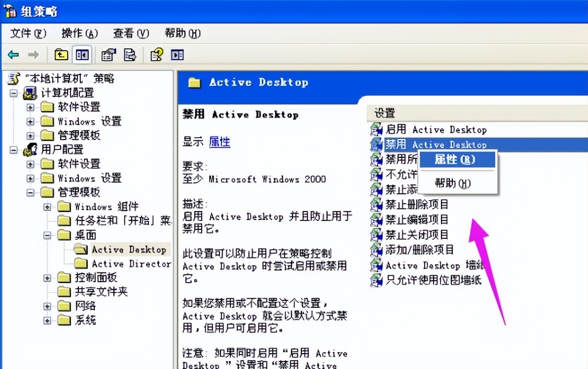Choose 属性(R) from the context menu
The image size is (588, 369).
point(457,160)
